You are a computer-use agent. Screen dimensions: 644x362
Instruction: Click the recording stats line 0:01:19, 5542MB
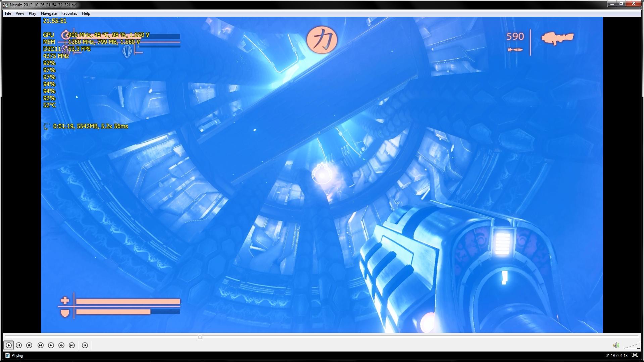(x=91, y=126)
